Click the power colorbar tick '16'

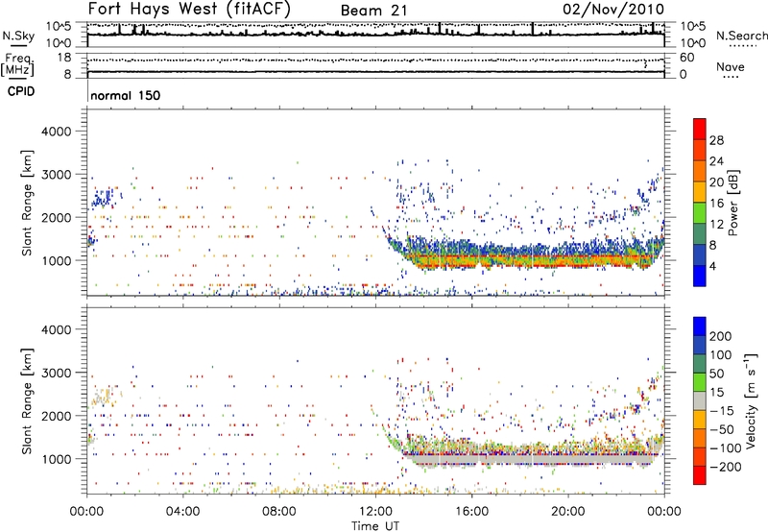716,204
